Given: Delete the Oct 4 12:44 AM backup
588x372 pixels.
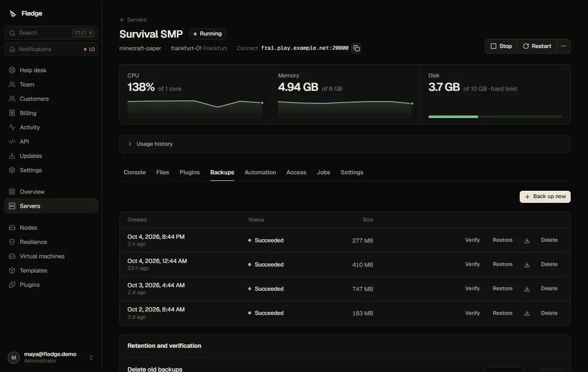Looking at the screenshot, I should (549, 264).
